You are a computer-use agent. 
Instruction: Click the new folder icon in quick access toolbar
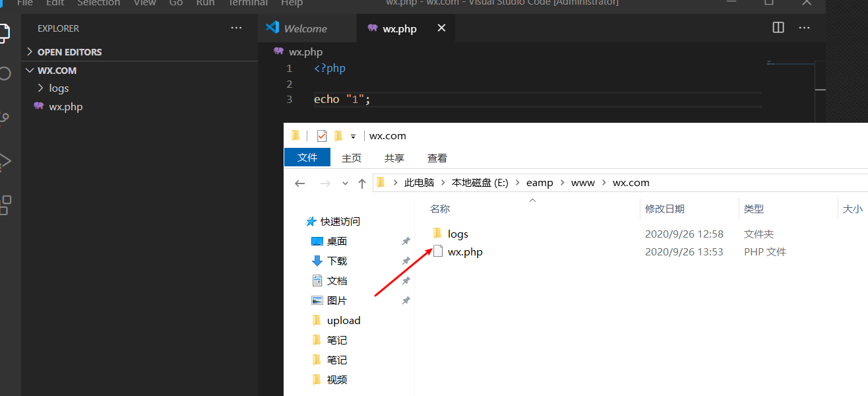point(338,136)
